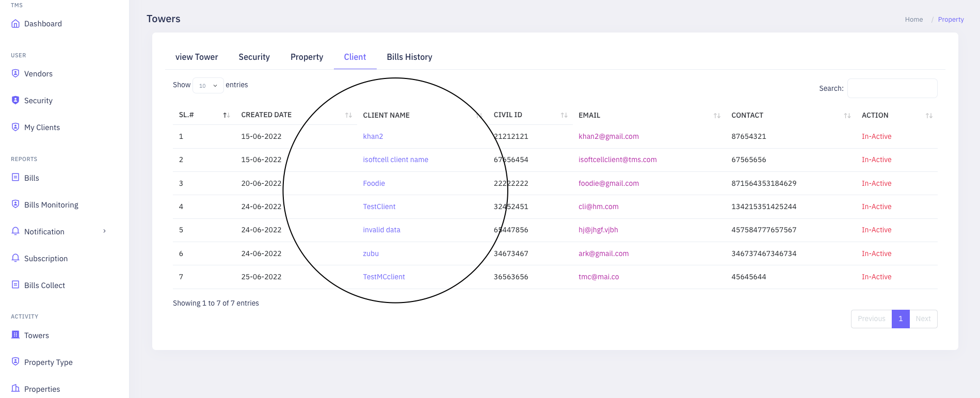This screenshot has width=980, height=398.
Task: Click the My Clients sidebar icon
Action: tap(15, 127)
